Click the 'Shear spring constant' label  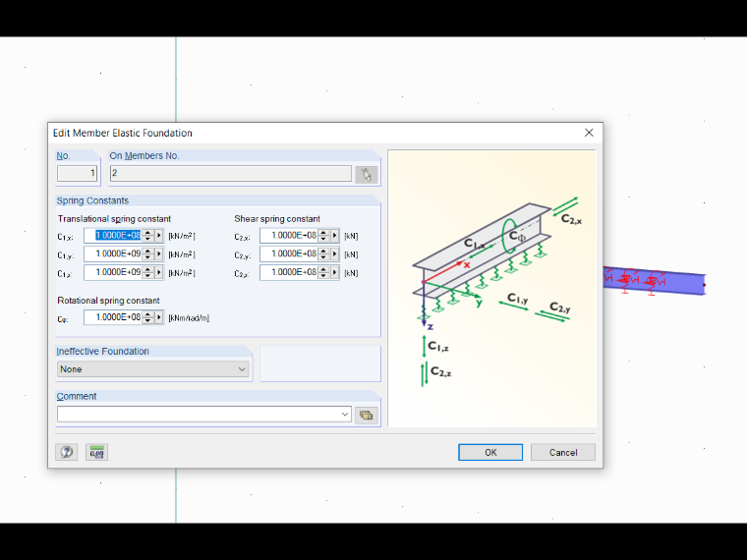pos(277,218)
